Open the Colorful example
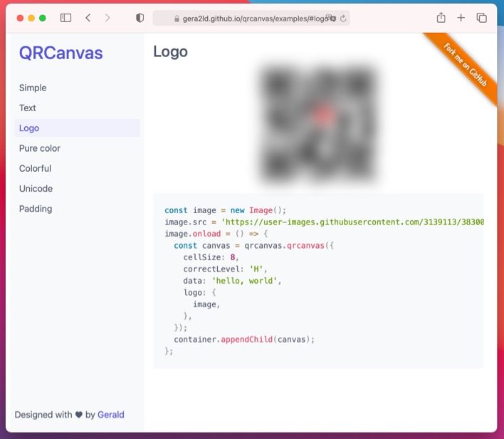 (x=35, y=168)
